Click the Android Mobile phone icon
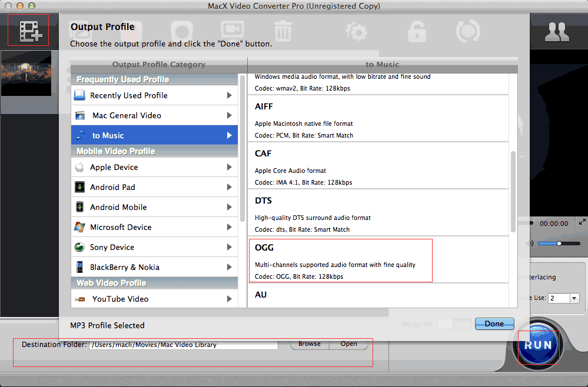This screenshot has height=387, width=588. pos(79,207)
